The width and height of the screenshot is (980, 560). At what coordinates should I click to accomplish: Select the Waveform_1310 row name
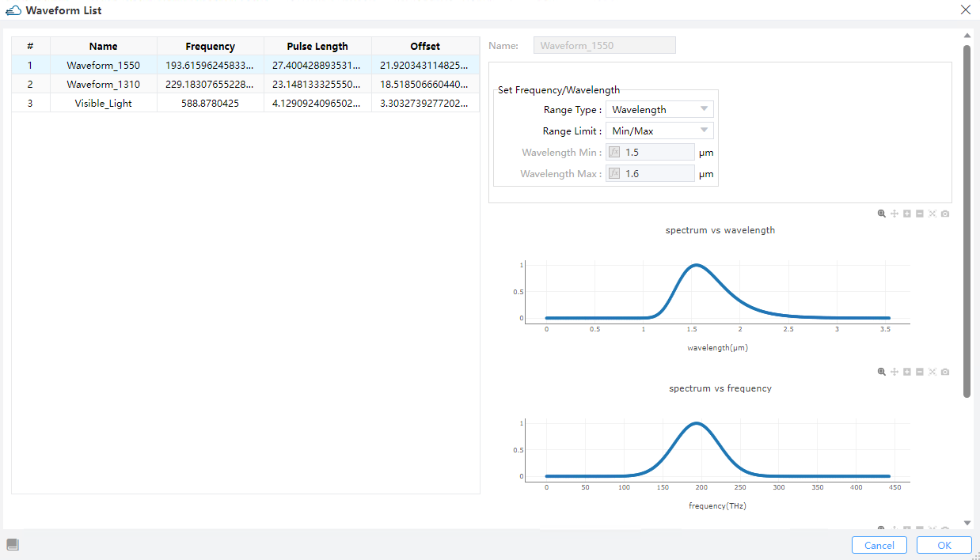(x=104, y=84)
